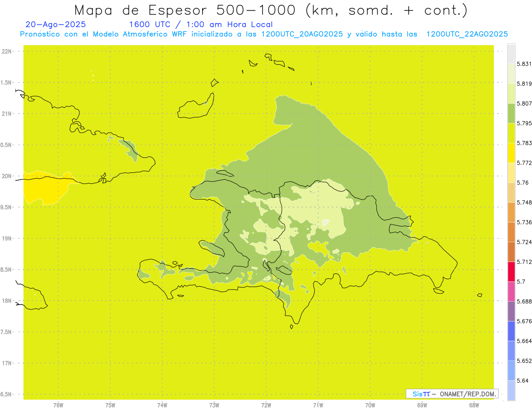
Task: Click legend value 5.64
Action: (x=523, y=380)
